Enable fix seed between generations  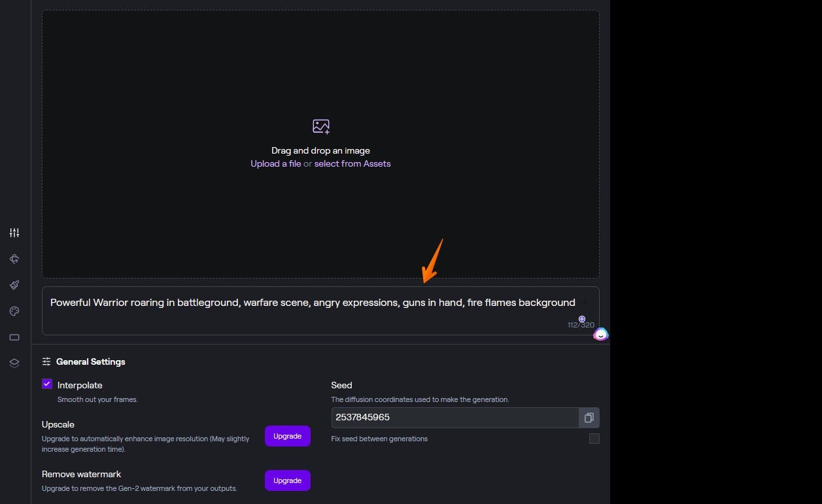[x=594, y=439]
